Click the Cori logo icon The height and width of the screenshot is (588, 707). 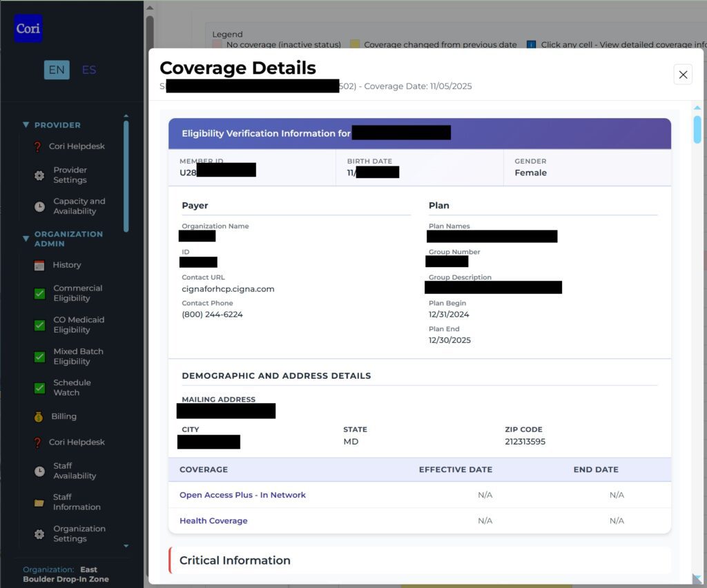pos(28,29)
